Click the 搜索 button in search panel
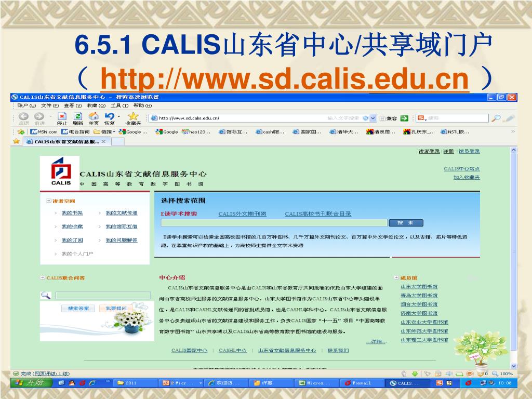The image size is (532, 399). pyautogui.click(x=406, y=222)
